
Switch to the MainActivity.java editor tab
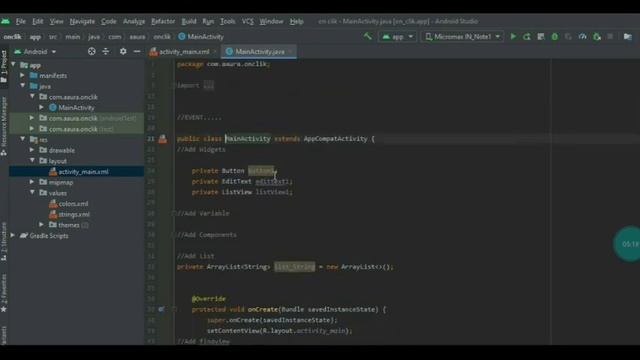259,51
